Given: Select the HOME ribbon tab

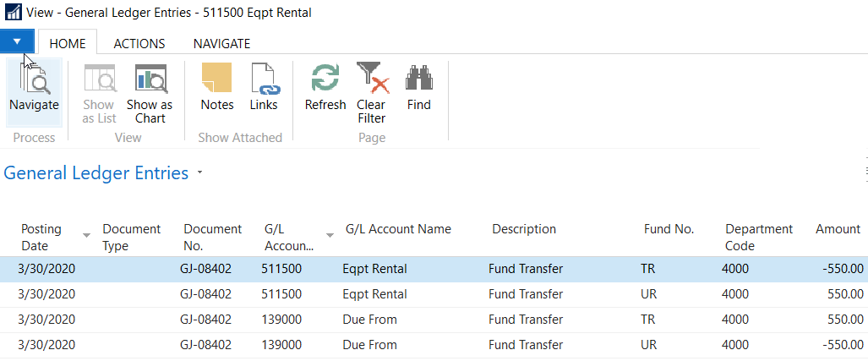Looking at the screenshot, I should (x=68, y=43).
